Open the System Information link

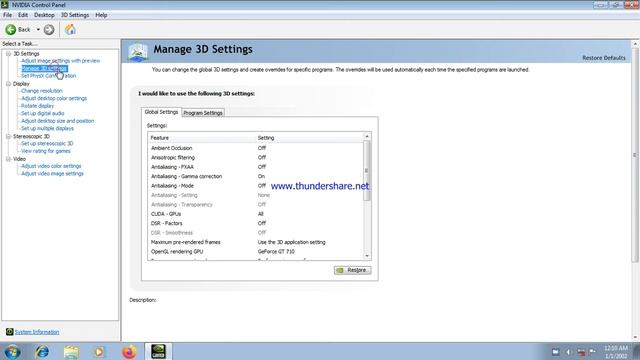37,332
